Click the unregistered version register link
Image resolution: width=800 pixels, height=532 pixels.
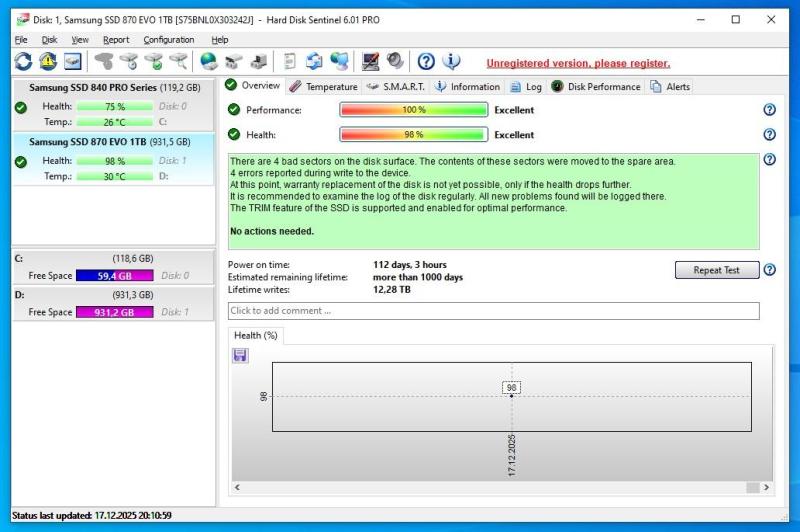(578, 63)
